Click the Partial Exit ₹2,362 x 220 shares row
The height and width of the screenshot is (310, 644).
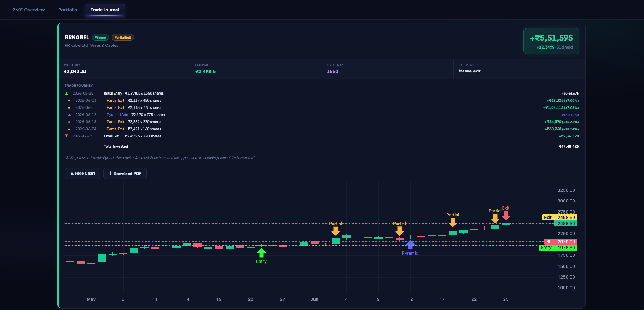point(322,122)
